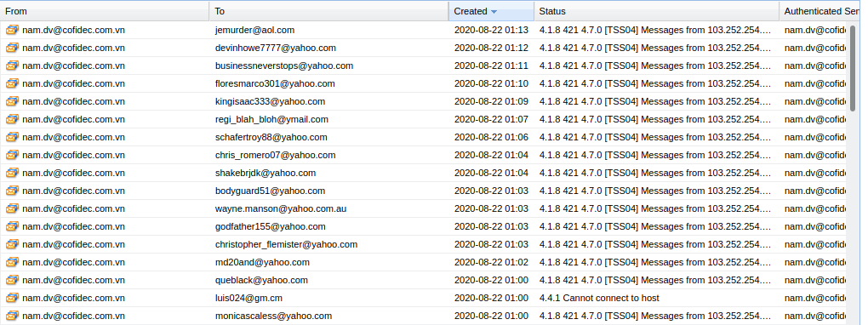Select recipient jemurder@aol.com
This screenshot has width=868, height=325.
[254, 30]
